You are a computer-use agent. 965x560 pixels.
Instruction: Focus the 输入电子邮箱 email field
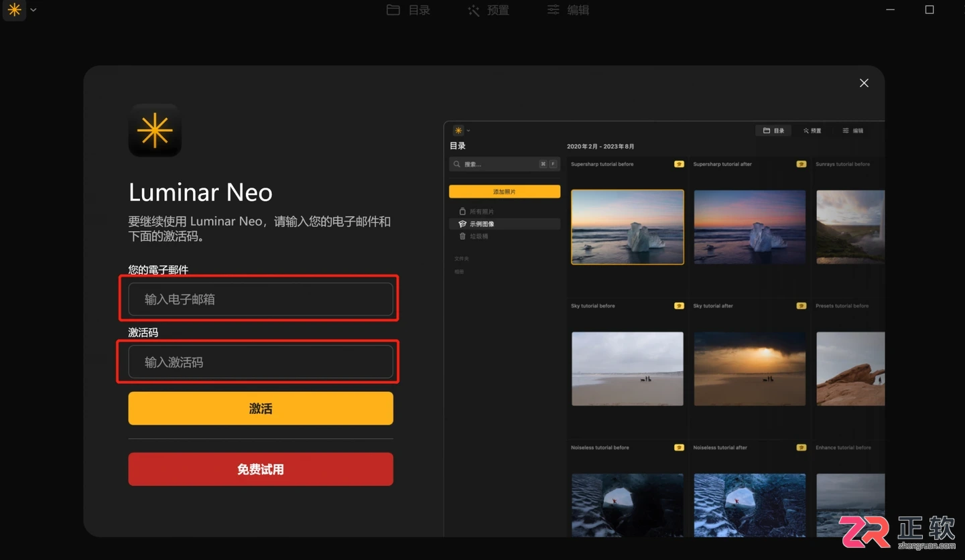point(261,299)
